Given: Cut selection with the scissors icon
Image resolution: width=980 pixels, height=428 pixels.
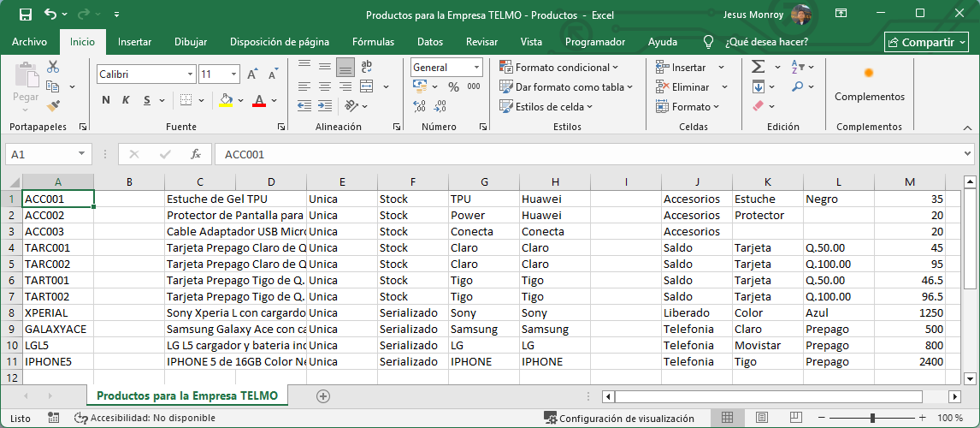Looking at the screenshot, I should [x=53, y=66].
